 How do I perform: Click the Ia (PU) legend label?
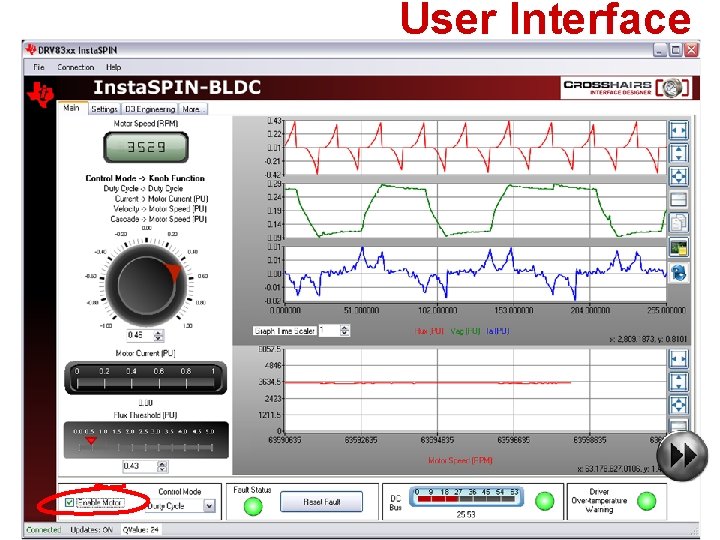coord(497,331)
